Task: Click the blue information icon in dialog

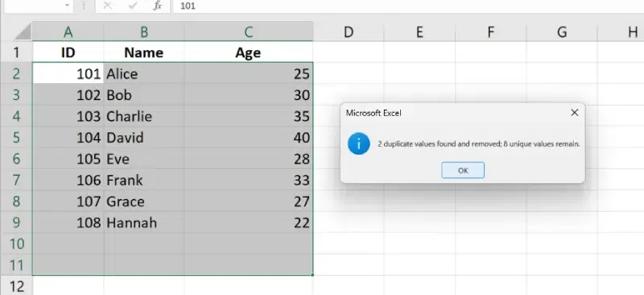Action: click(358, 143)
